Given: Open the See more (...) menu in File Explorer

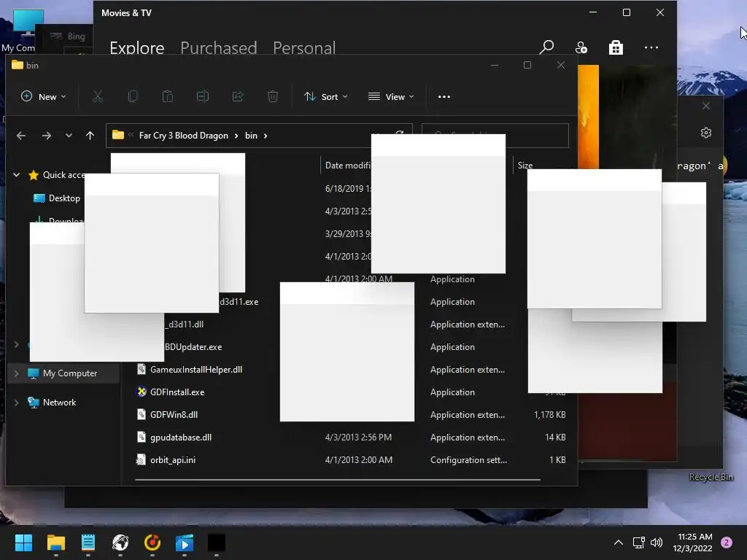Looking at the screenshot, I should 444,97.
